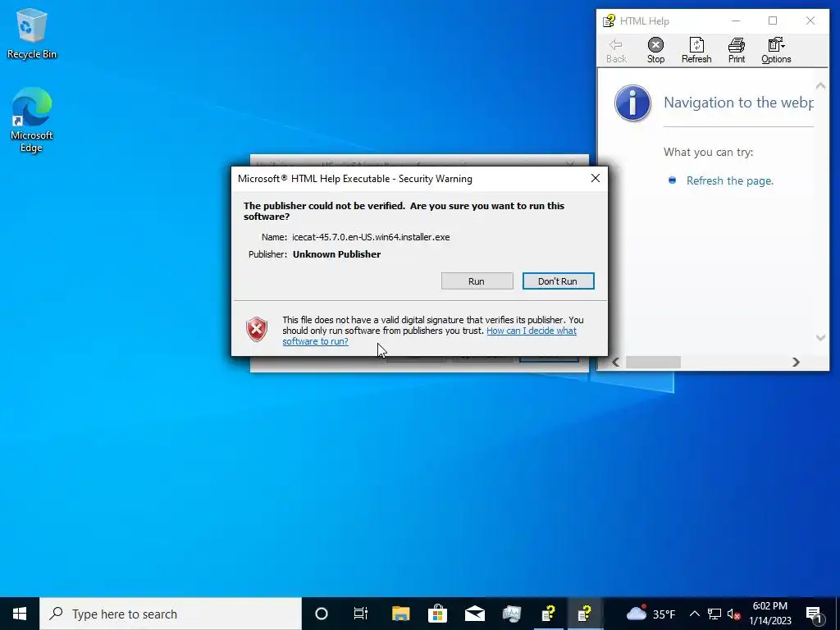Screen dimensions: 840x630
Task: Click the 'Unknown Publisher' text
Action: (336, 254)
